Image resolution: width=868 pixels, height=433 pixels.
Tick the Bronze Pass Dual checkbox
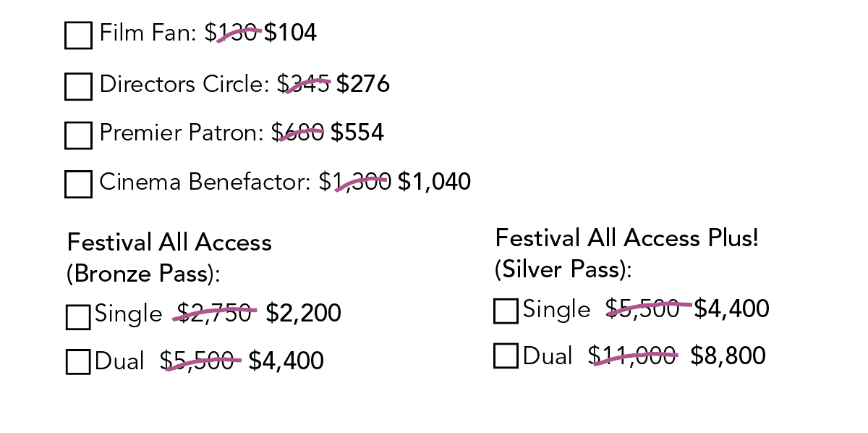pos(78,362)
